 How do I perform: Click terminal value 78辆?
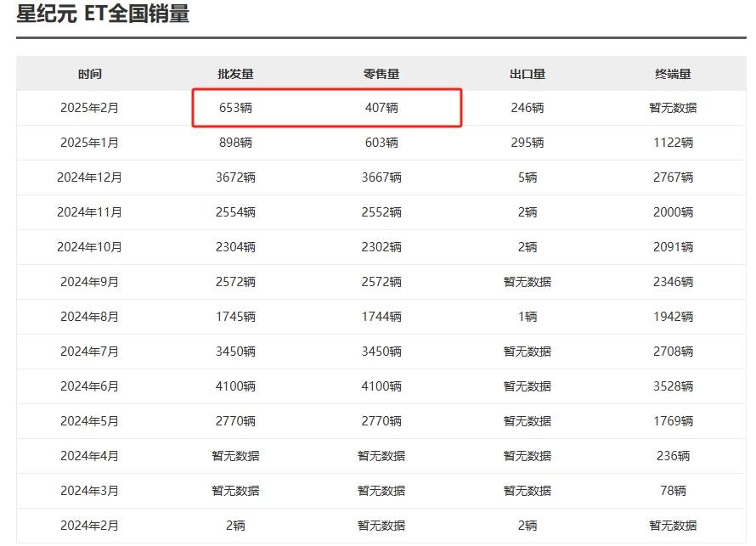pos(673,491)
